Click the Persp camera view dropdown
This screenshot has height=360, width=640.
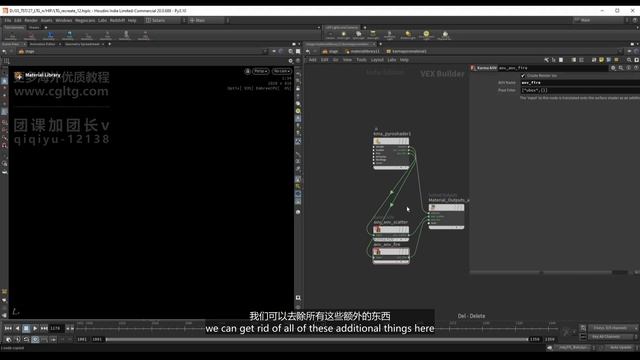[x=261, y=71]
